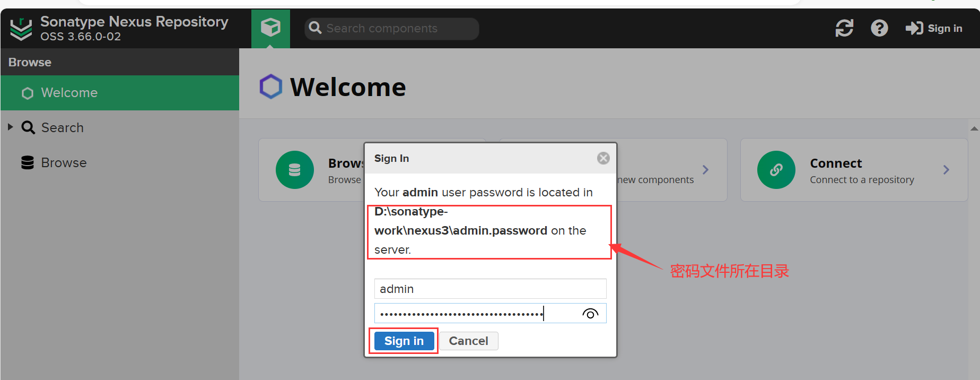980x380 pixels.
Task: Click the Nexus Repository logo icon
Action: (x=21, y=29)
